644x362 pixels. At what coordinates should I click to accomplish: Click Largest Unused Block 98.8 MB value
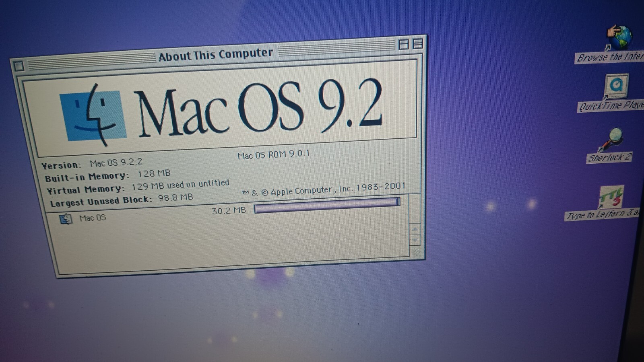[x=175, y=197]
